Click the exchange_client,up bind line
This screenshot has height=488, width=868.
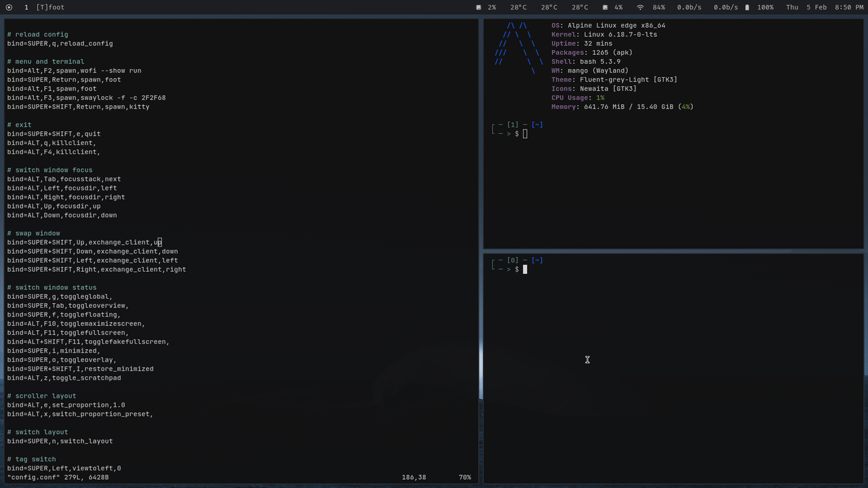(x=85, y=242)
